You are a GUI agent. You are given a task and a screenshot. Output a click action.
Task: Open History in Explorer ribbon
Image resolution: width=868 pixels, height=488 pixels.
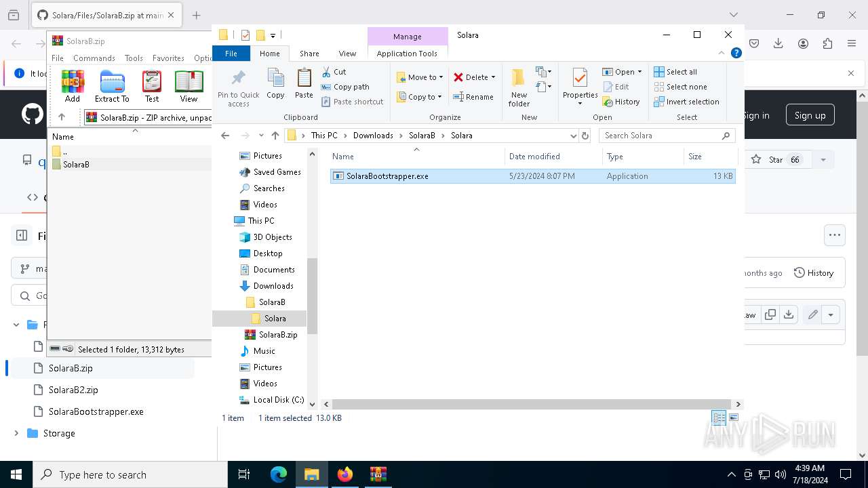[621, 102]
